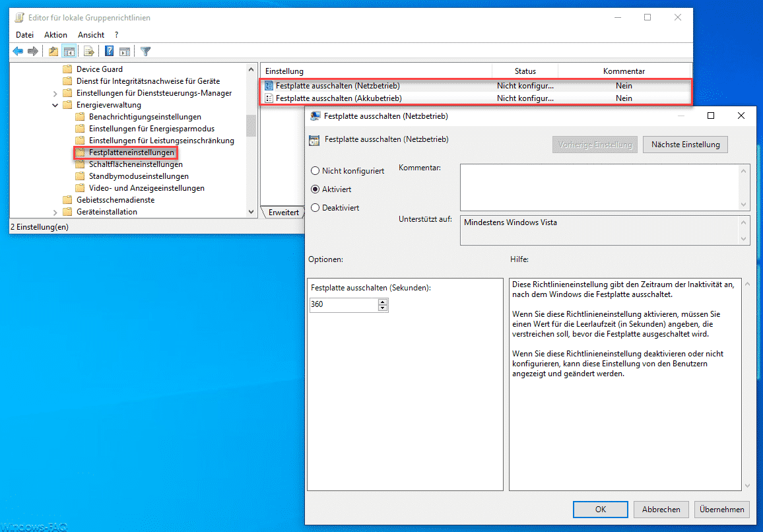Viewport: 763px width, 532px height.
Task: Open the Datei menu
Action: coord(25,35)
